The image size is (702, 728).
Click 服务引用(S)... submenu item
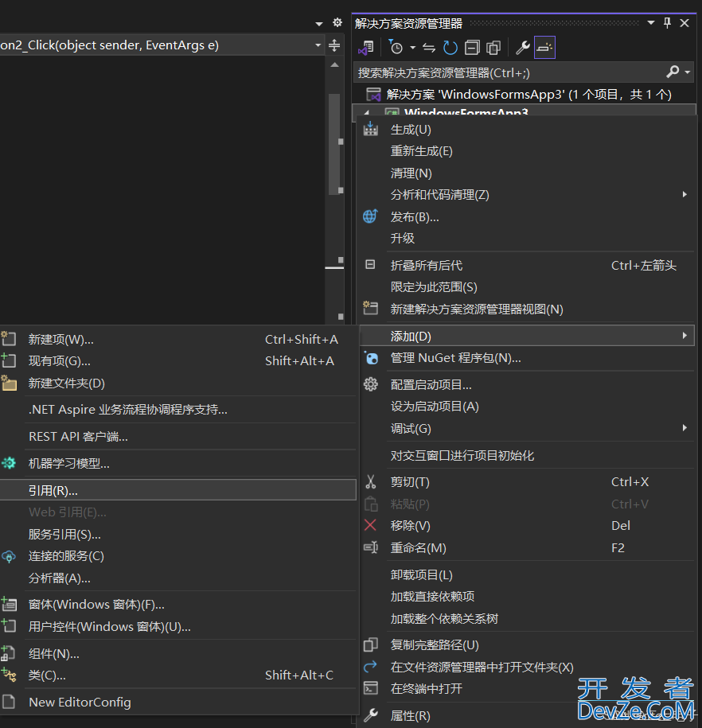click(178, 535)
